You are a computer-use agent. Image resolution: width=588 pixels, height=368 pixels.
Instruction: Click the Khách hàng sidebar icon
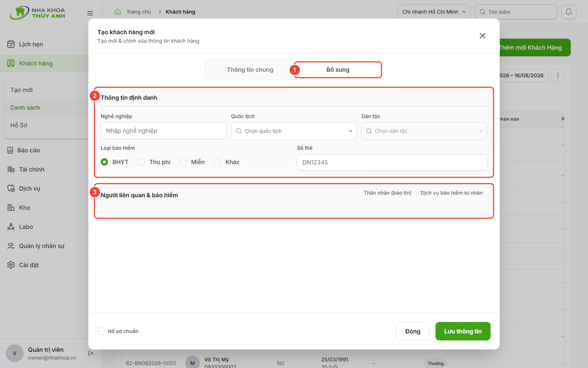tap(11, 63)
